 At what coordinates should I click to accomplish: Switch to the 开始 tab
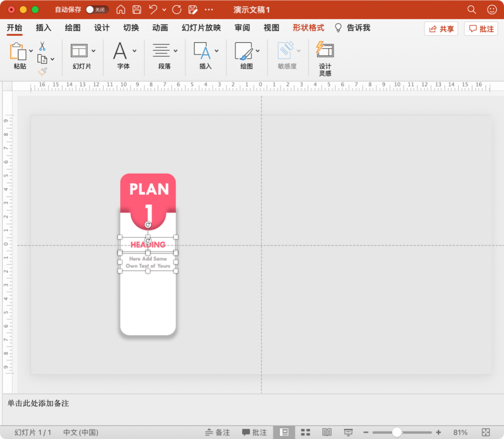14,28
